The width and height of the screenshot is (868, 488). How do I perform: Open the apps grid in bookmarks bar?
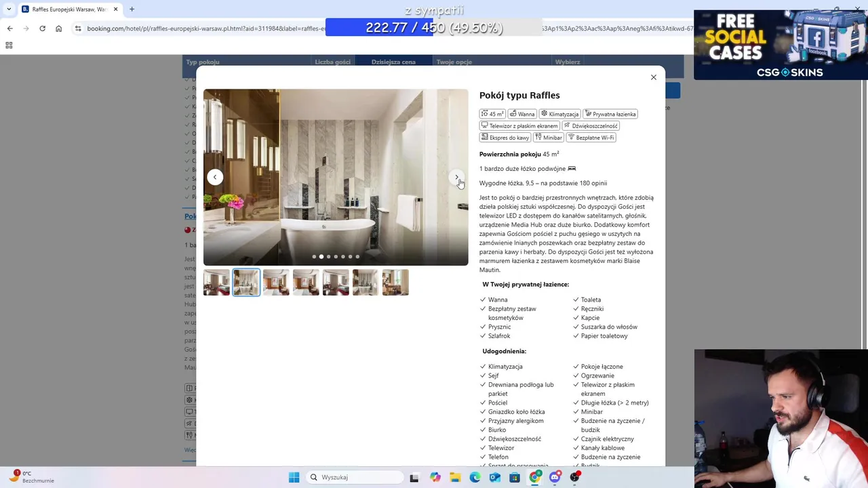point(9,45)
